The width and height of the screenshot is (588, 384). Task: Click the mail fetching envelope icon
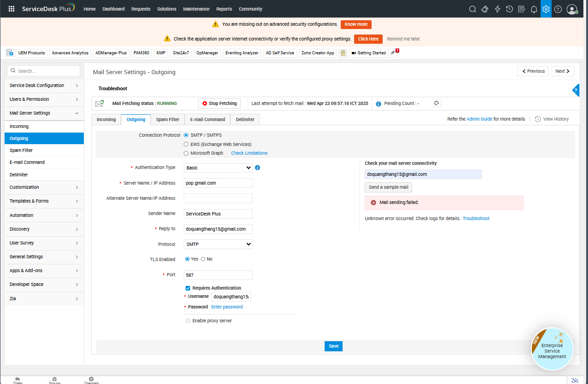coord(99,104)
